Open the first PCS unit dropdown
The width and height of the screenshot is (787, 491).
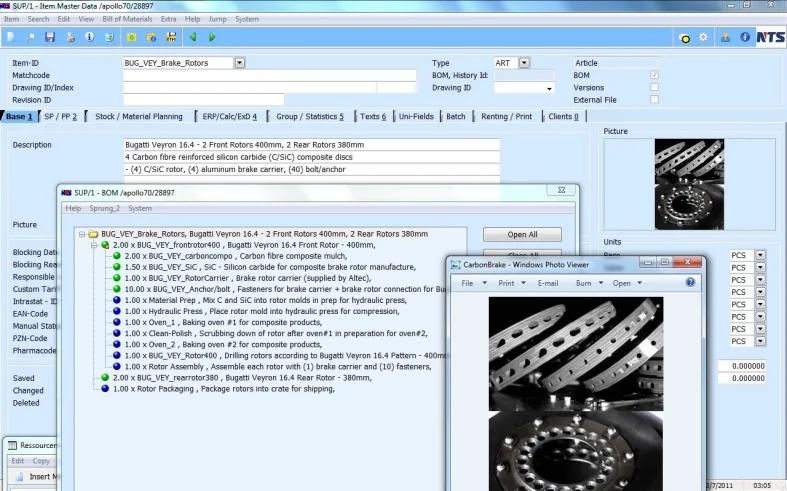click(760, 255)
